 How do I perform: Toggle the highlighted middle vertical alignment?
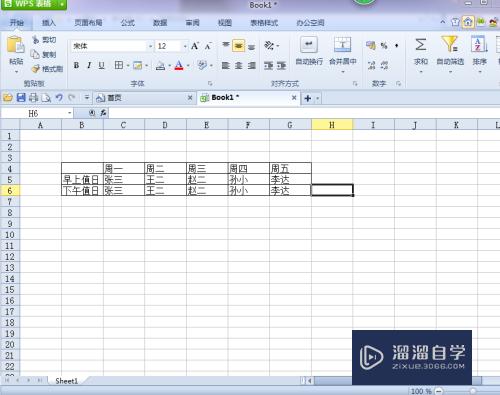238,46
